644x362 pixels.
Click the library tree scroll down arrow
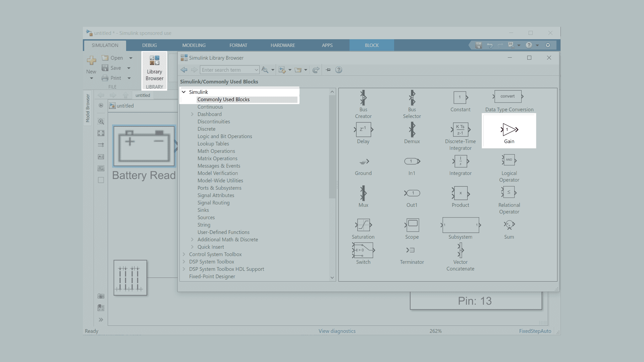coord(332,278)
